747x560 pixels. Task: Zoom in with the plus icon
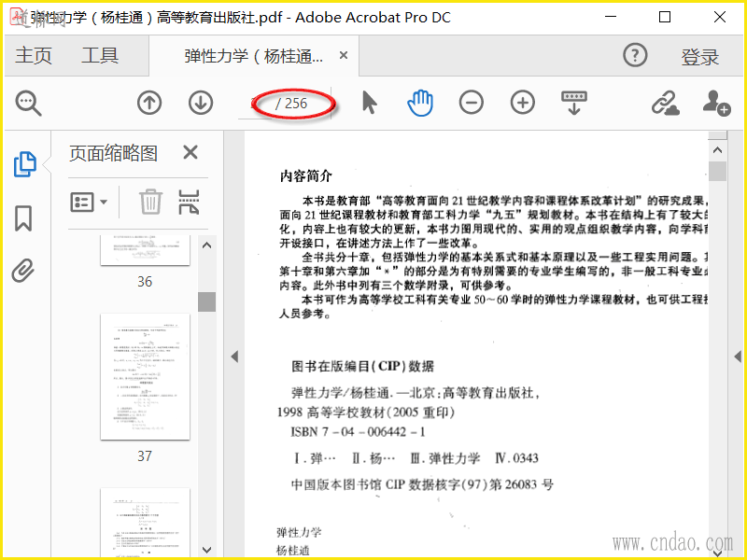523,103
